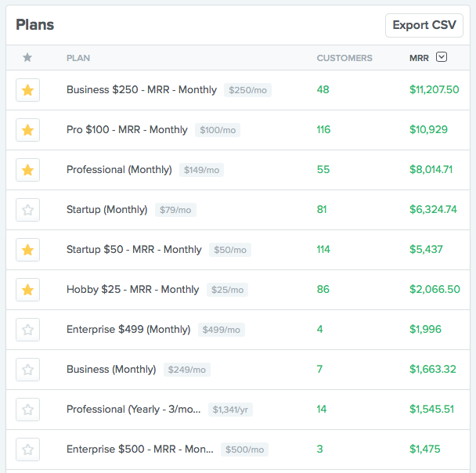This screenshot has width=476, height=473.
Task: Unstar the Pro $100 MRR Monthly plan
Action: click(28, 130)
